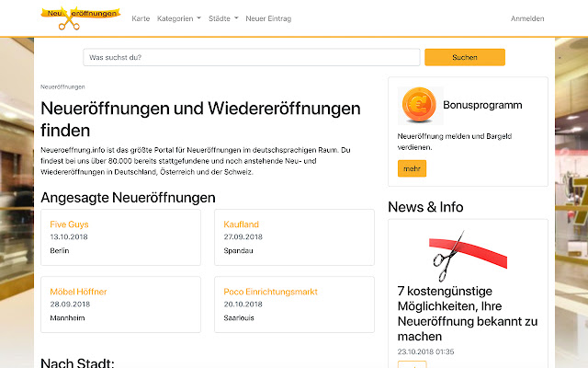Viewport: 588px width, 368px height.
Task: Open the Kaufland opening entry
Action: (241, 224)
